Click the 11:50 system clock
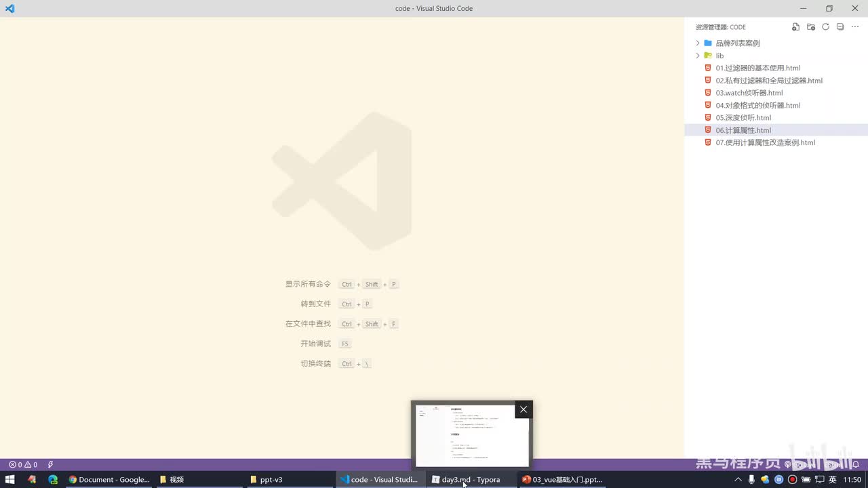Screen dimensions: 868x488 point(852,479)
